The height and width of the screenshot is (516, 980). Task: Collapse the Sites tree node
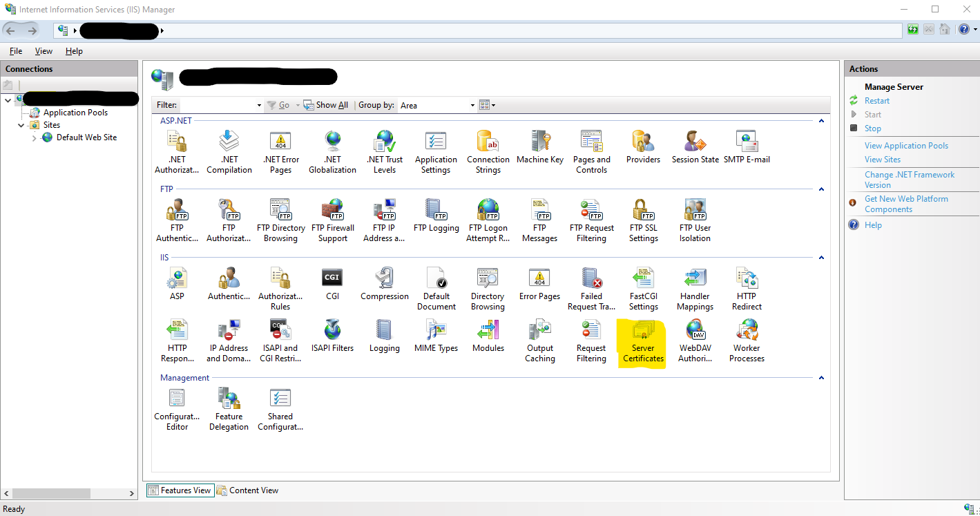click(x=20, y=125)
